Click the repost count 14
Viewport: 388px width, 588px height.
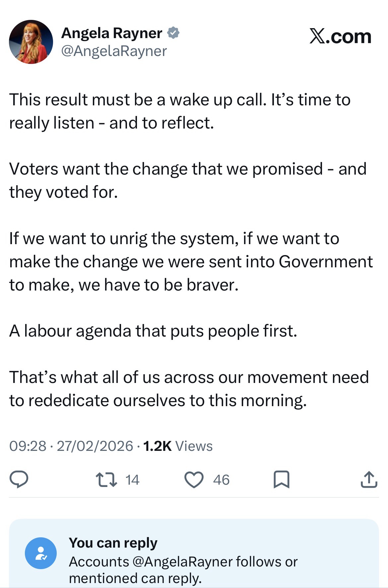[x=133, y=480]
